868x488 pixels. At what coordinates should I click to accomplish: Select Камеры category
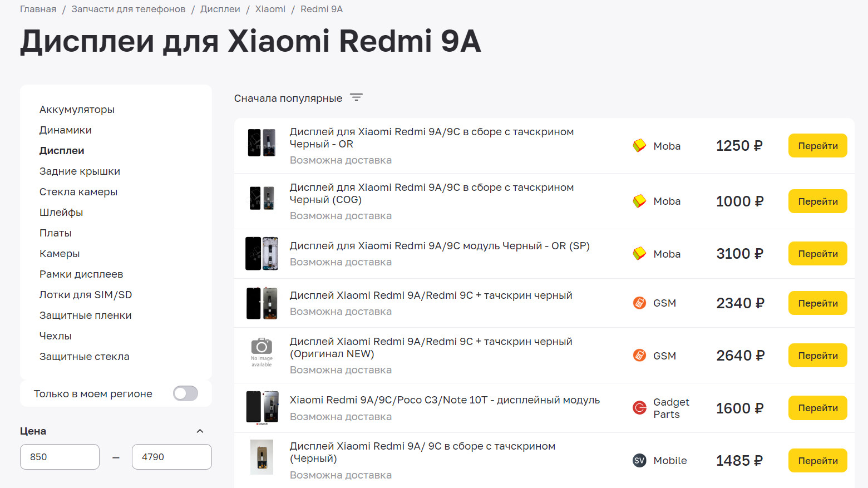coord(60,254)
